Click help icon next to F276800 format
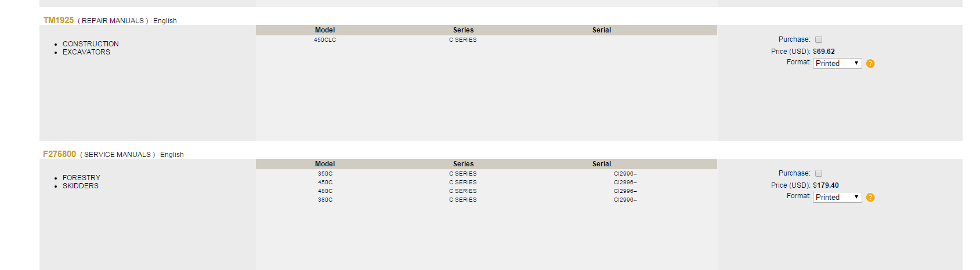 click(870, 198)
